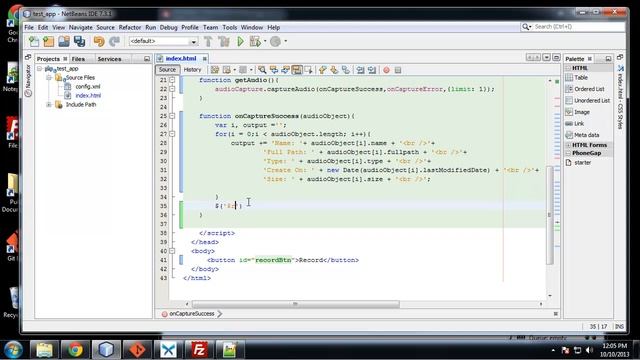Open Profile Project dropdown arrow
The image size is (640, 360).
(x=285, y=41)
